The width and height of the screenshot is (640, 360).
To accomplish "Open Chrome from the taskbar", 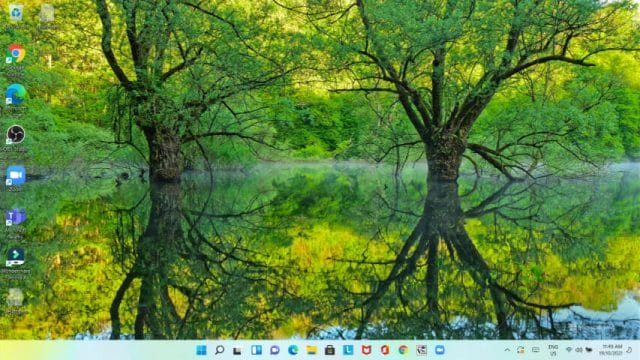I will [403, 350].
